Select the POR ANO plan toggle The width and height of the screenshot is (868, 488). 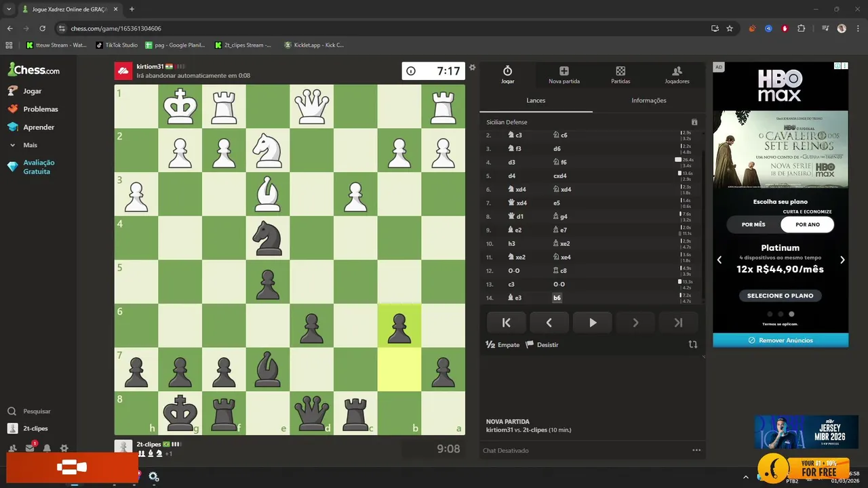[807, 224]
